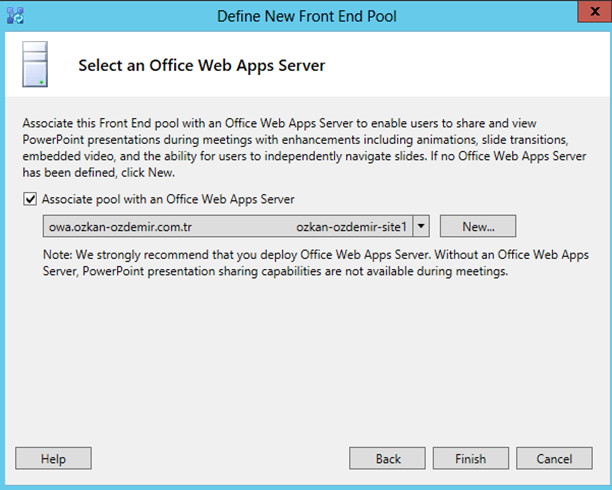Click the 'Define New Front End Pool' title bar text
612x490 pixels.
307,16
